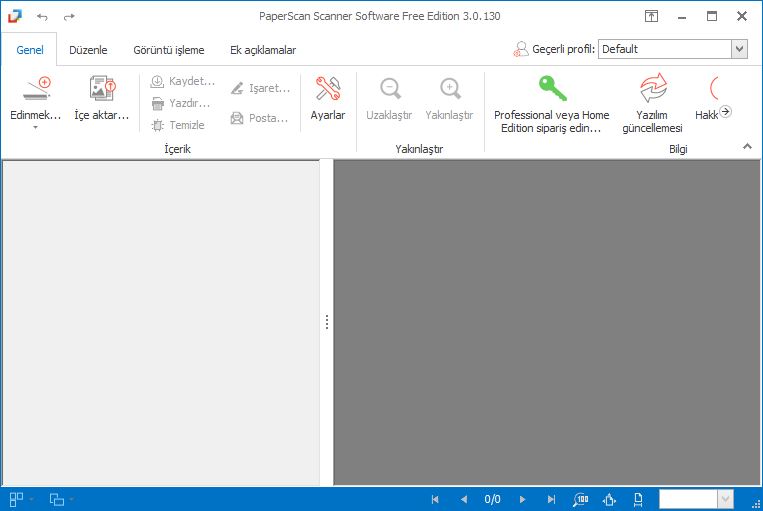Click the undo arrow in title bar

42,17
